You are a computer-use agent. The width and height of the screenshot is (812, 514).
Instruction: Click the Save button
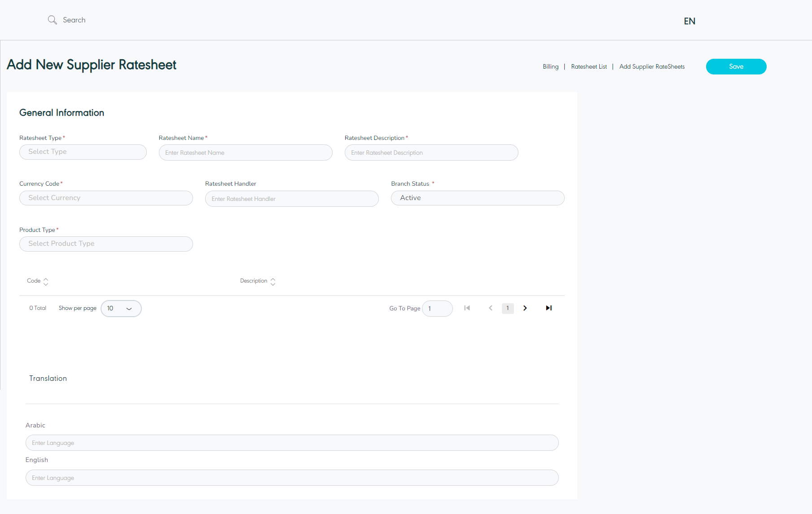tap(736, 67)
